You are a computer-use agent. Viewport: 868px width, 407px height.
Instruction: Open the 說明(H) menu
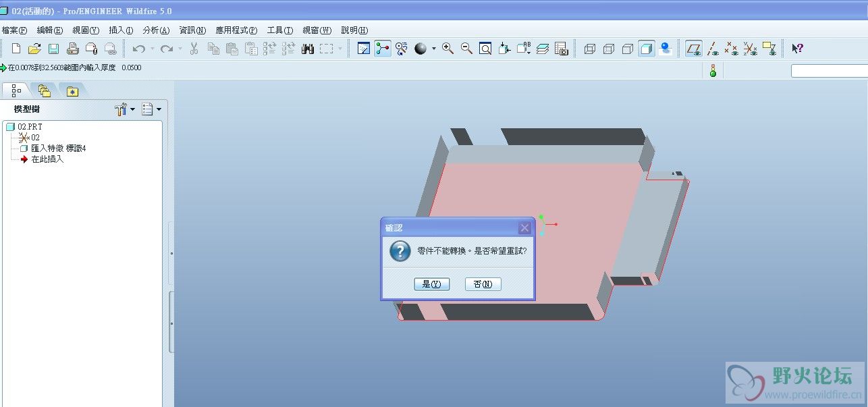click(354, 30)
